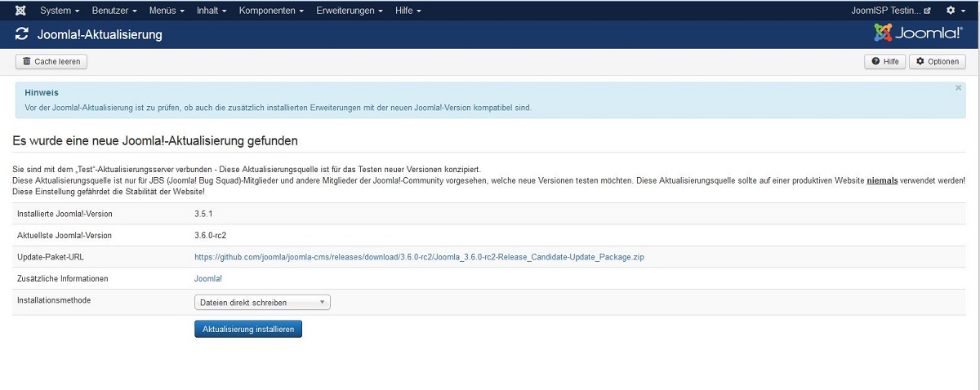
Task: Open the Installationsmethode dropdown
Action: point(262,302)
